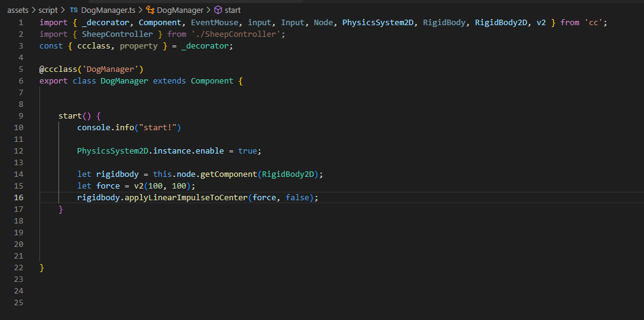Viewport: 644px width, 320px height.
Task: Click 'force' variable declaration on line 15
Action: coord(108,186)
